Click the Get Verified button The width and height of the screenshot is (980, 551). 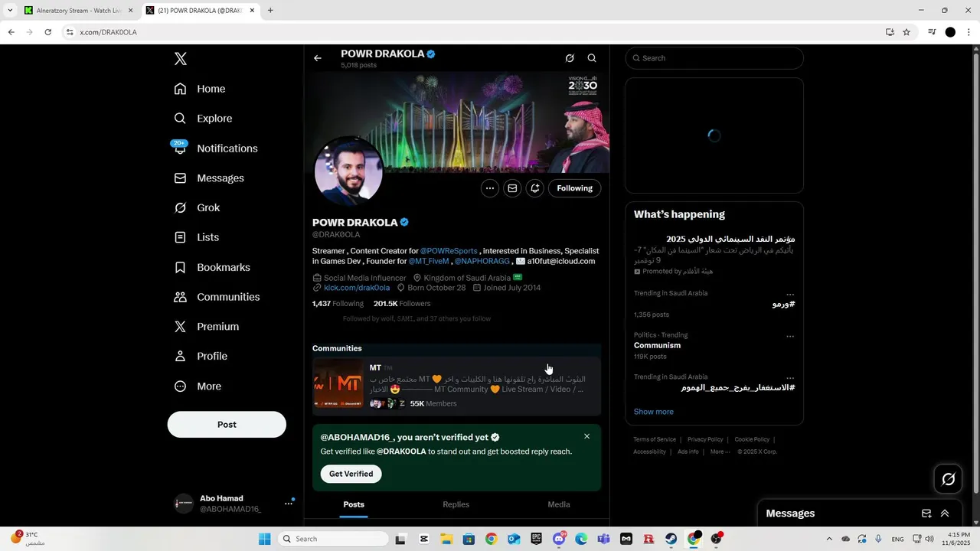pyautogui.click(x=351, y=474)
